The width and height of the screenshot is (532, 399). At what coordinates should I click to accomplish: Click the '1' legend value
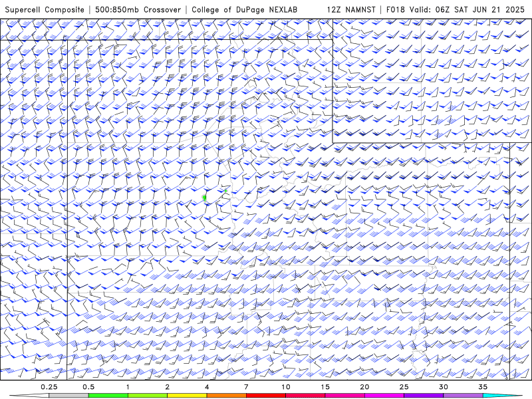tap(128, 387)
